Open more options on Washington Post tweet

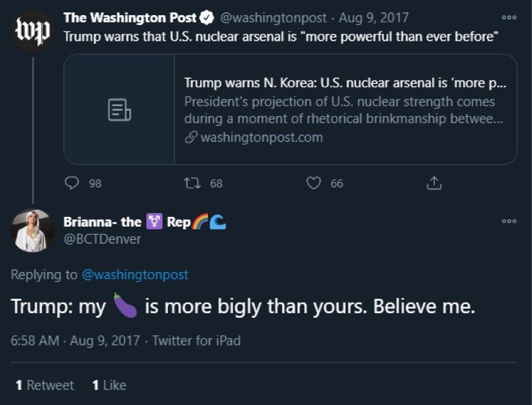coord(509,18)
